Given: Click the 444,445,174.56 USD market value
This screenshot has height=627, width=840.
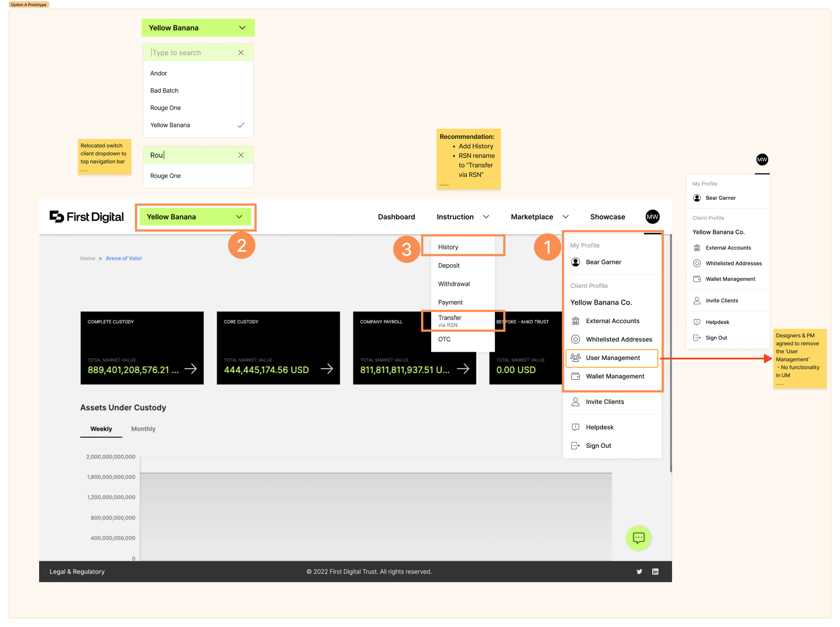Looking at the screenshot, I should click(266, 370).
